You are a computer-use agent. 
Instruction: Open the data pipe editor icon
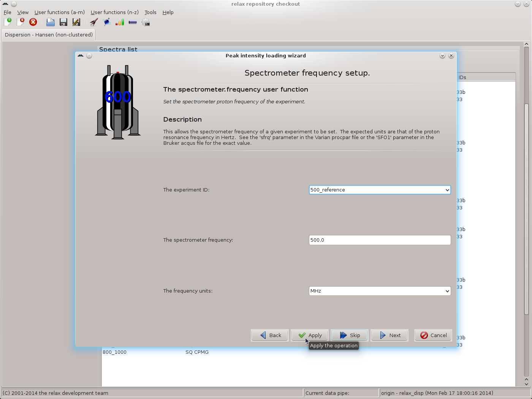pyautogui.click(x=133, y=22)
